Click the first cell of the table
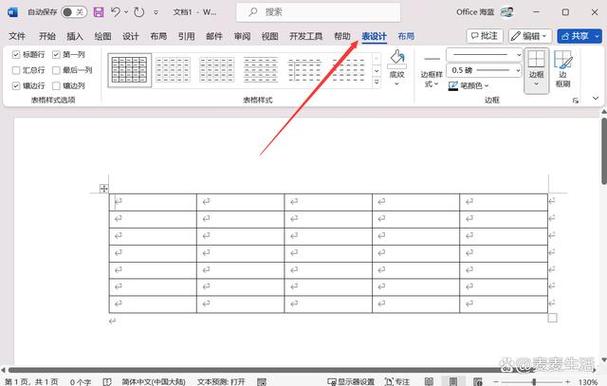607x386 pixels. [153, 202]
